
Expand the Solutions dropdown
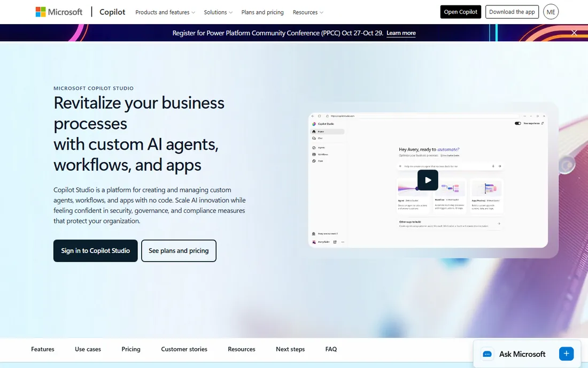[x=218, y=12]
